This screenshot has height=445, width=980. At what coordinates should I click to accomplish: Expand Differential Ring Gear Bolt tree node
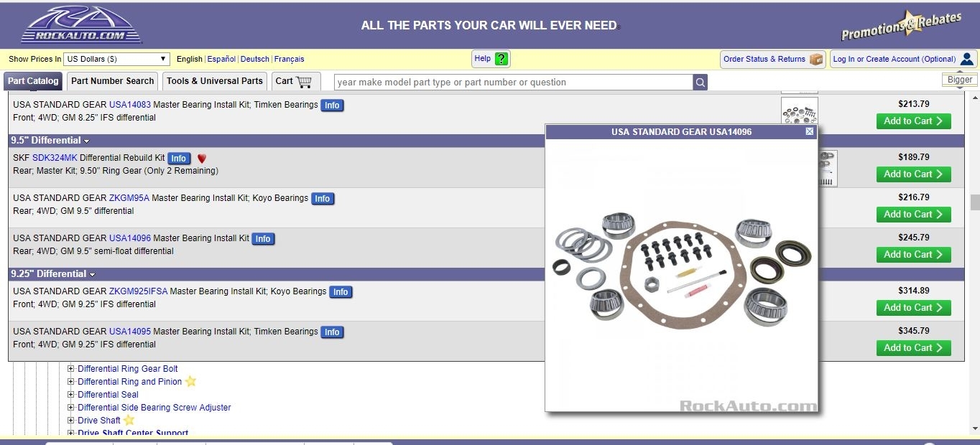(71, 369)
